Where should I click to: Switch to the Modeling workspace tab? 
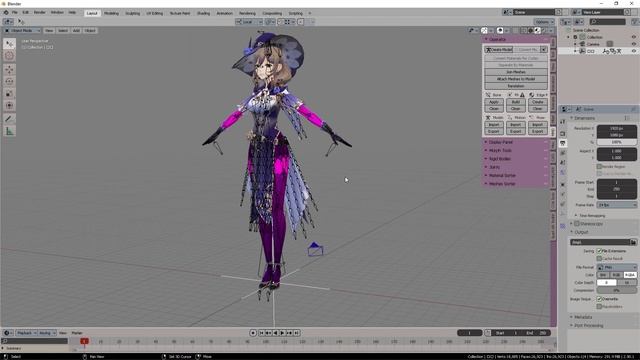111,13
